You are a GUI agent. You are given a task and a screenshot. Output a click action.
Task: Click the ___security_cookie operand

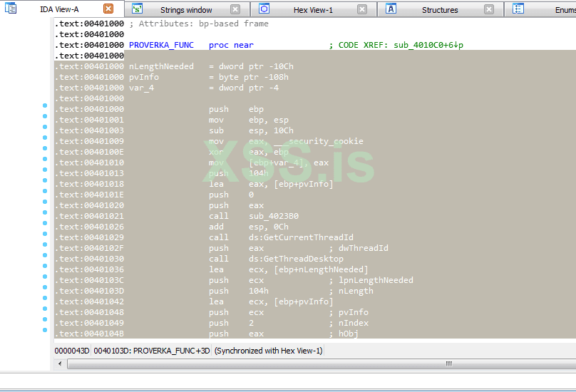click(x=318, y=141)
